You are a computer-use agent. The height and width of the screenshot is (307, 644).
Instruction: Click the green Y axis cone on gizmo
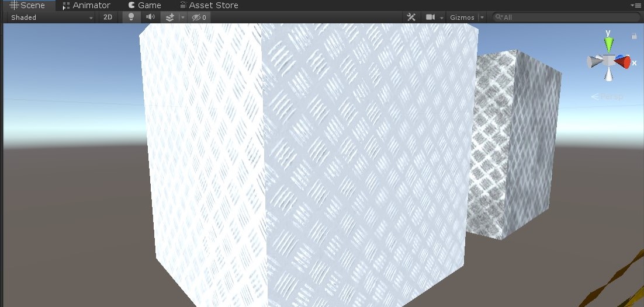609,44
